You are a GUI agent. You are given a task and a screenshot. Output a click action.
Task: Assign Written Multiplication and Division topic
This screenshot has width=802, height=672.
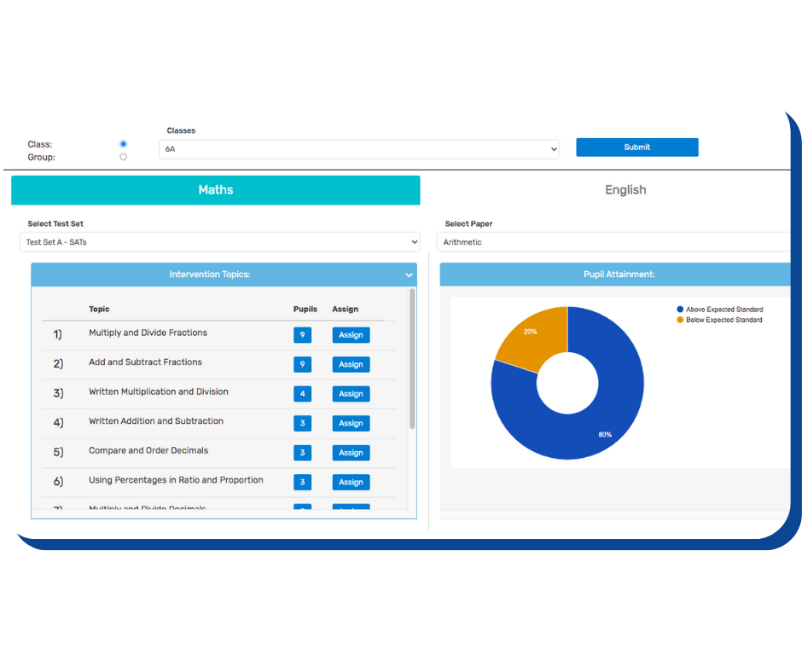point(351,394)
